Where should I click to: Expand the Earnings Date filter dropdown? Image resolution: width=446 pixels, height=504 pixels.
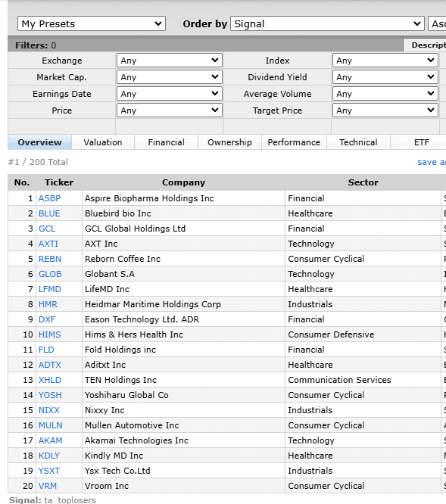pos(170,94)
